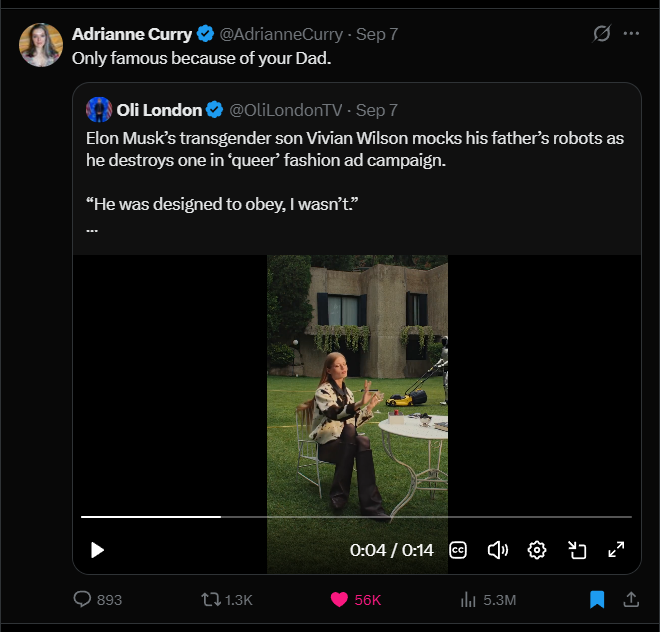Visit the @AdrianneCurry handle link
660x632 pixels.
pyautogui.click(x=281, y=34)
